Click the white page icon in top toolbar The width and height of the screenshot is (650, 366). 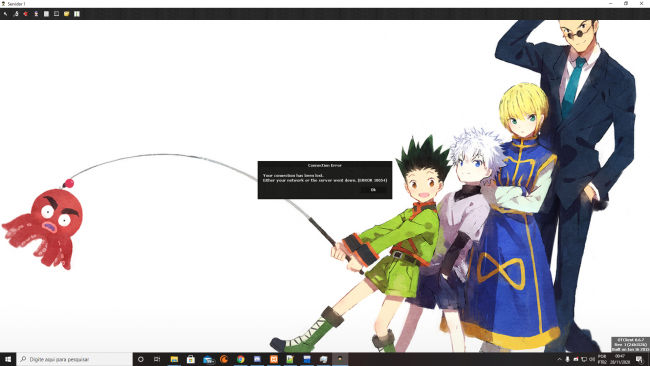tap(46, 14)
